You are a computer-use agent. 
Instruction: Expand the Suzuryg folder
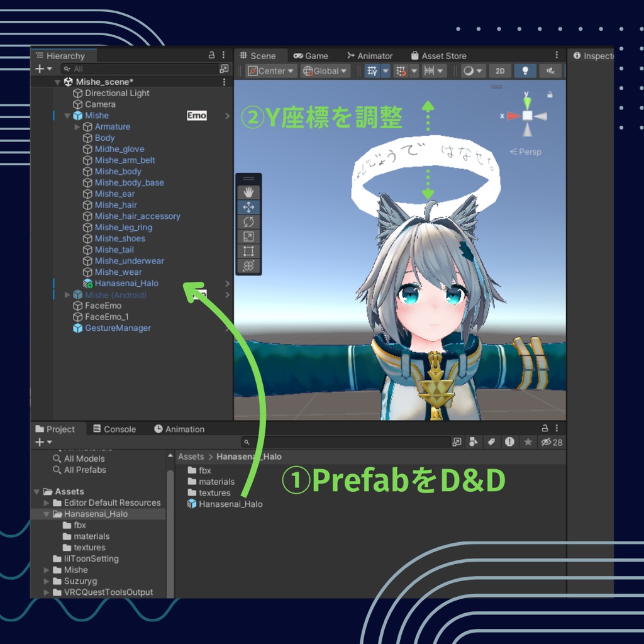47,581
